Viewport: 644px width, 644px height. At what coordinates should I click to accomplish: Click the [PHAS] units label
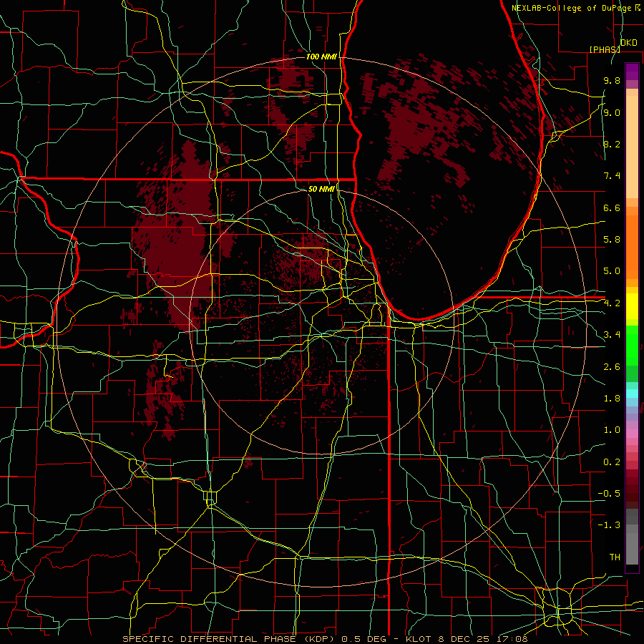(x=605, y=49)
